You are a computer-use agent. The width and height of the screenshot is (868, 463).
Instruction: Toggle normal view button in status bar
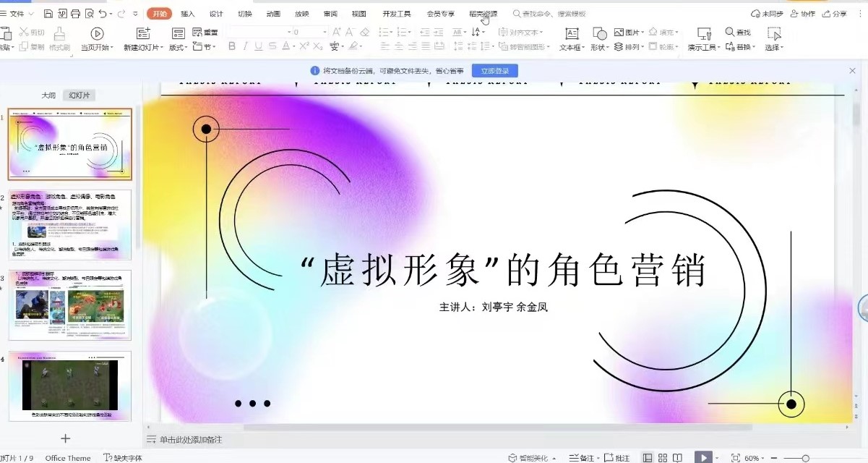[x=648, y=458]
